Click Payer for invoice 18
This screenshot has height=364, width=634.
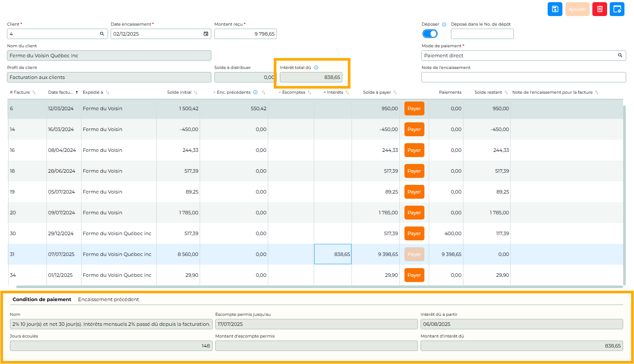pos(414,171)
